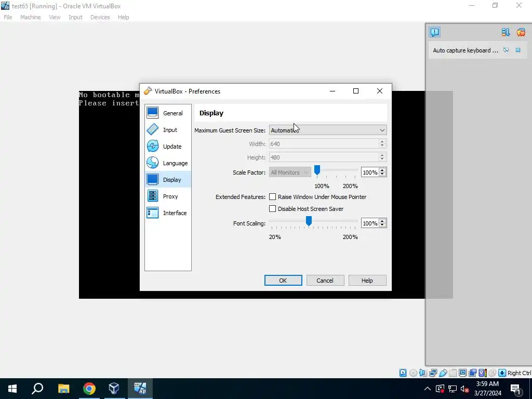
Task: Click the display monitor status bar icon
Action: (x=462, y=373)
